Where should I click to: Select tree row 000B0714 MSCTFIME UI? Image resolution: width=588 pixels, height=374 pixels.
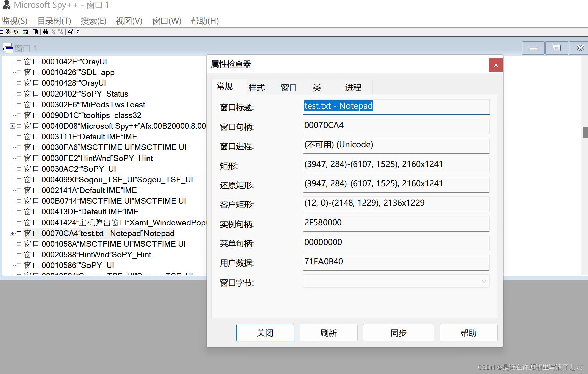point(105,201)
